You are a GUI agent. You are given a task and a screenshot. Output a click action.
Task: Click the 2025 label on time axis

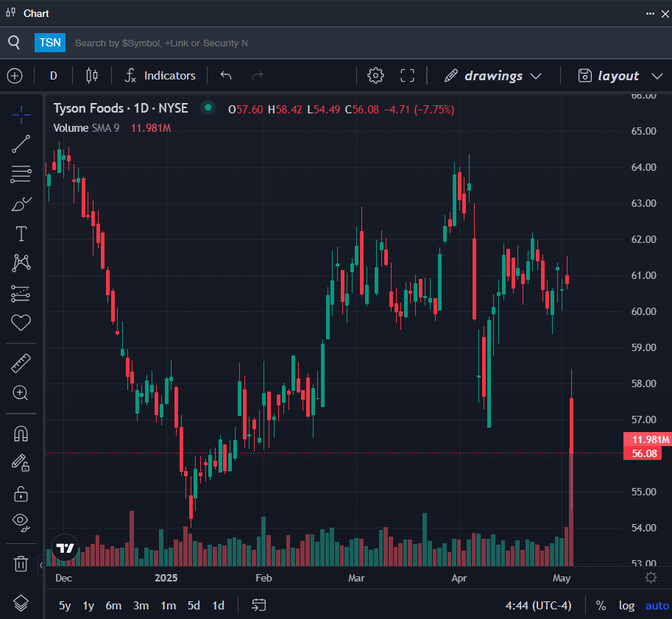tap(166, 578)
